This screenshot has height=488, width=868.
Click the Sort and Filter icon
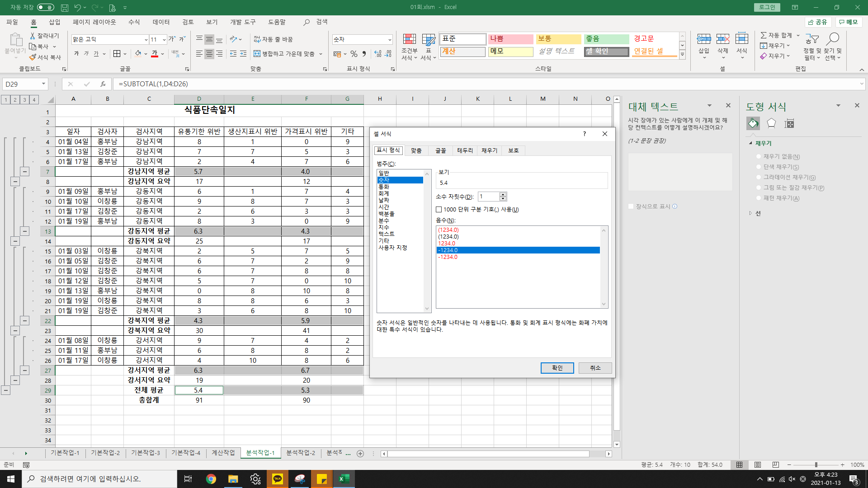812,40
